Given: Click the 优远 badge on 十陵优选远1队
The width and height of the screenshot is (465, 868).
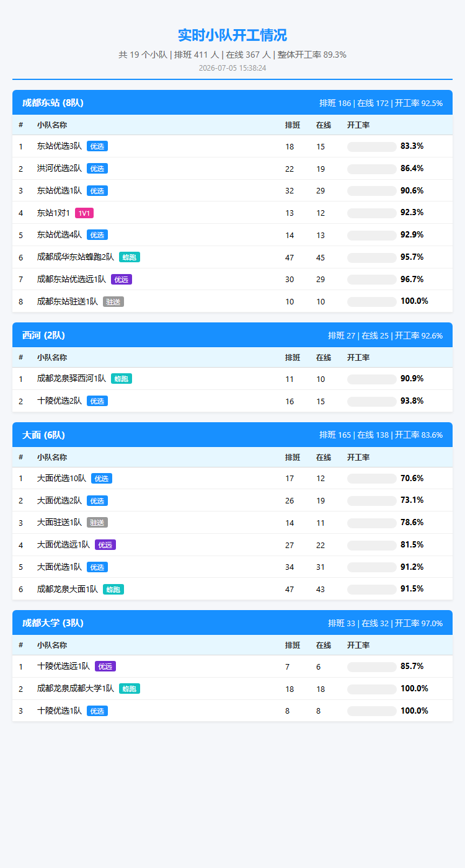Looking at the screenshot, I should click(105, 666).
